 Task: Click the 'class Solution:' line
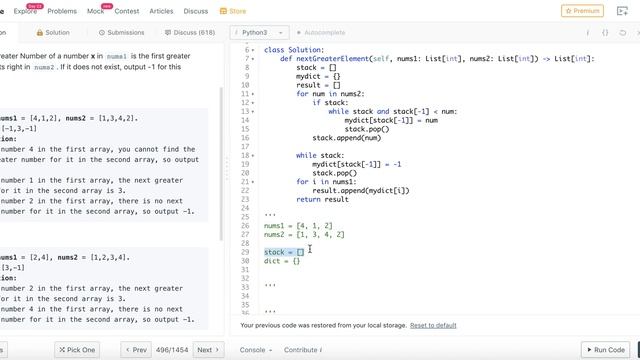[294, 50]
